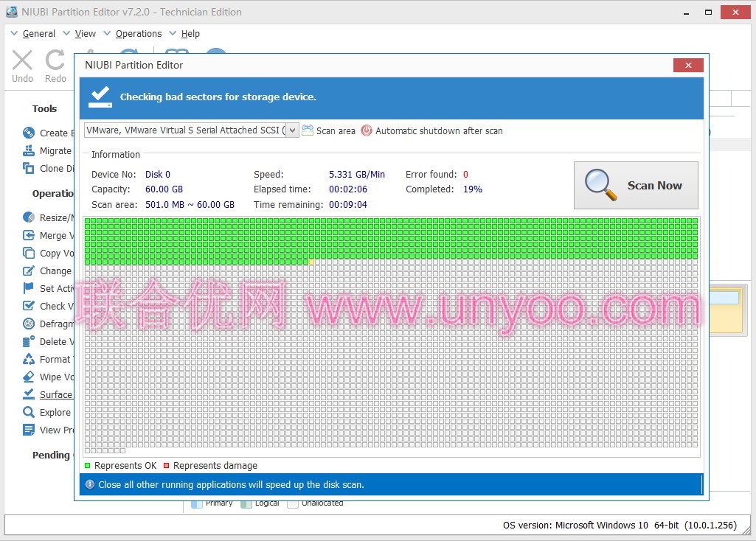This screenshot has height=541, width=756.
Task: Click the OS version status bar text
Action: [x=620, y=525]
